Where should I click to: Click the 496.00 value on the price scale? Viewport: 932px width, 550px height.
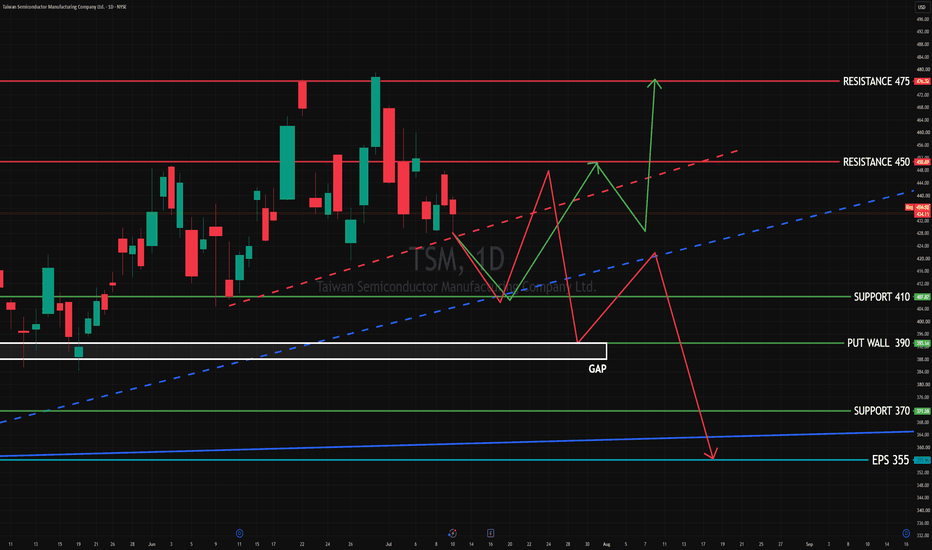coord(922,19)
